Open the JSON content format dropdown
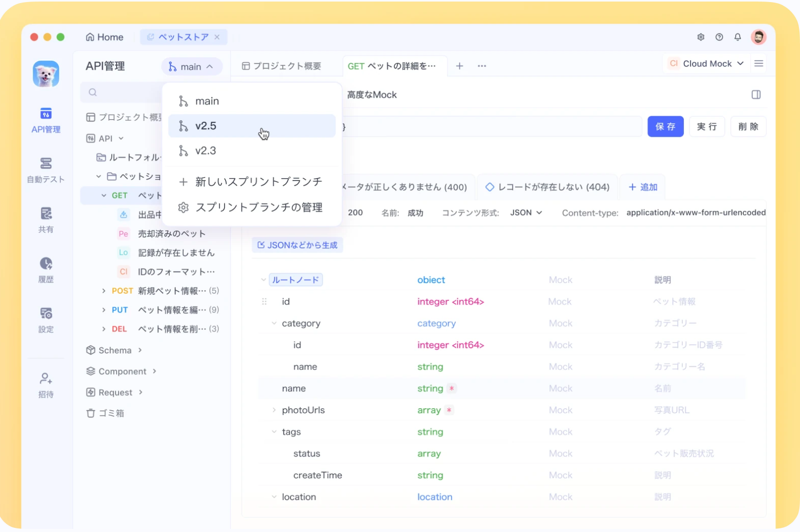Viewport: 800px width, 532px height. pos(525,212)
